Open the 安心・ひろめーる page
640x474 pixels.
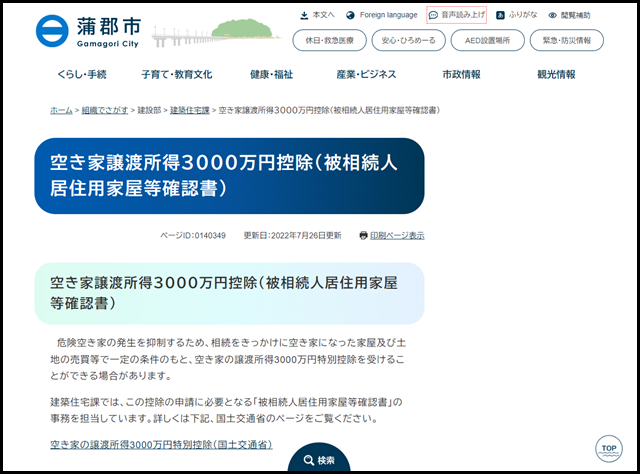(409, 40)
